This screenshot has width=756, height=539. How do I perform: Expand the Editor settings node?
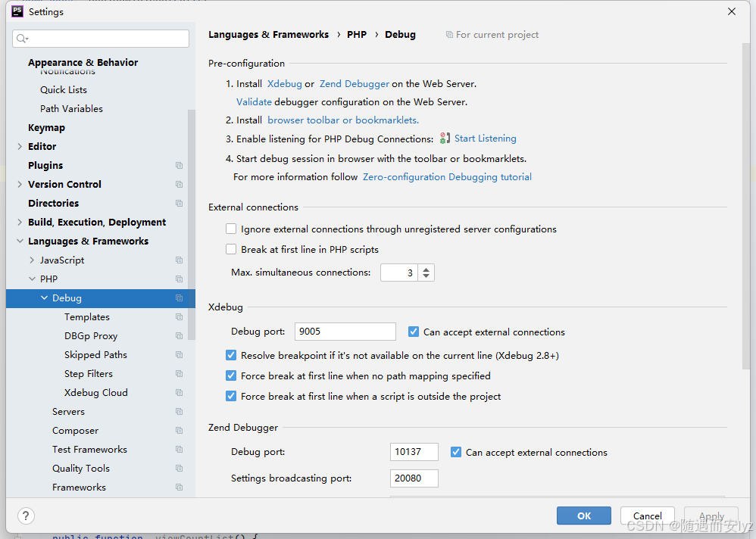tap(20, 146)
